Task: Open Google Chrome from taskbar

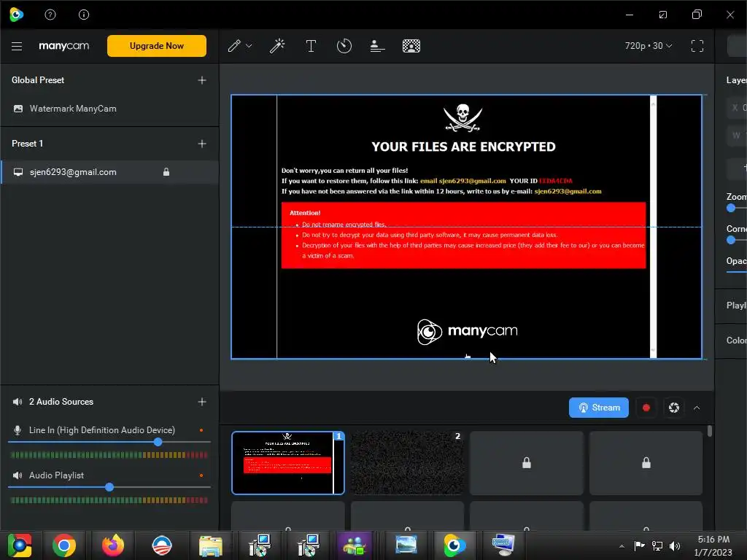Action: tap(64, 545)
